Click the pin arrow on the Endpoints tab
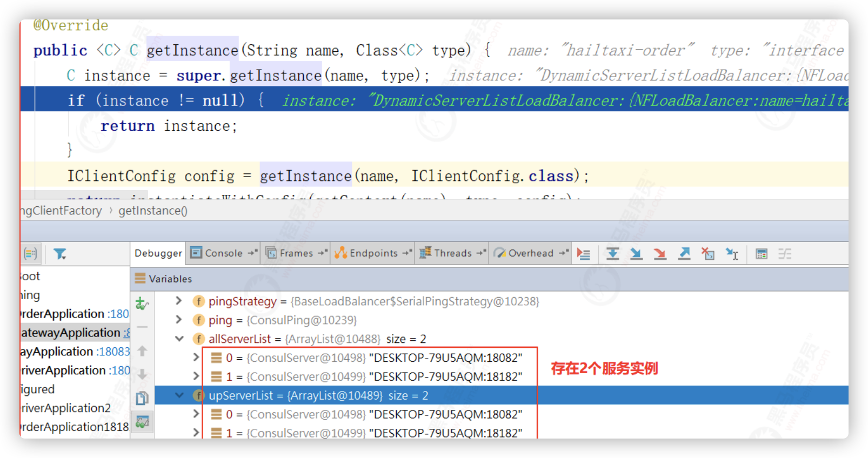Viewport: 868px width, 458px height. click(x=406, y=253)
